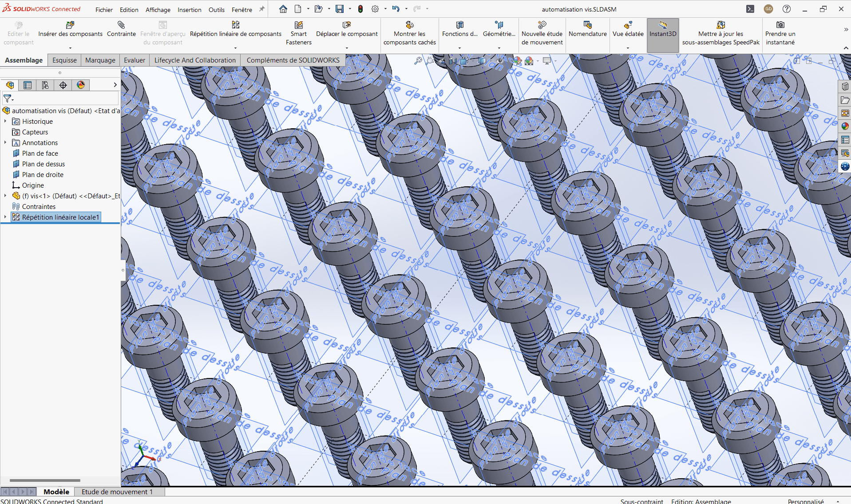
Task: Open the DisplayManager color ball tab
Action: click(81, 85)
